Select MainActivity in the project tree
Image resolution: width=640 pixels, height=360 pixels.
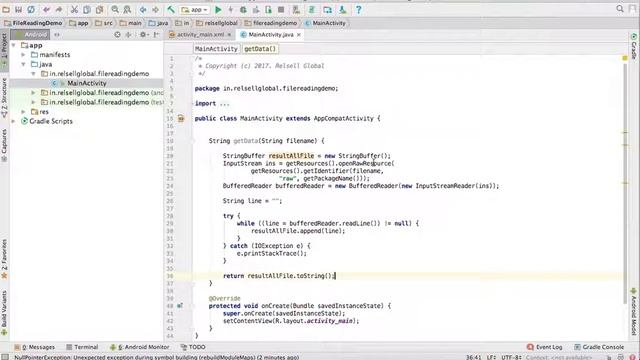(87, 83)
